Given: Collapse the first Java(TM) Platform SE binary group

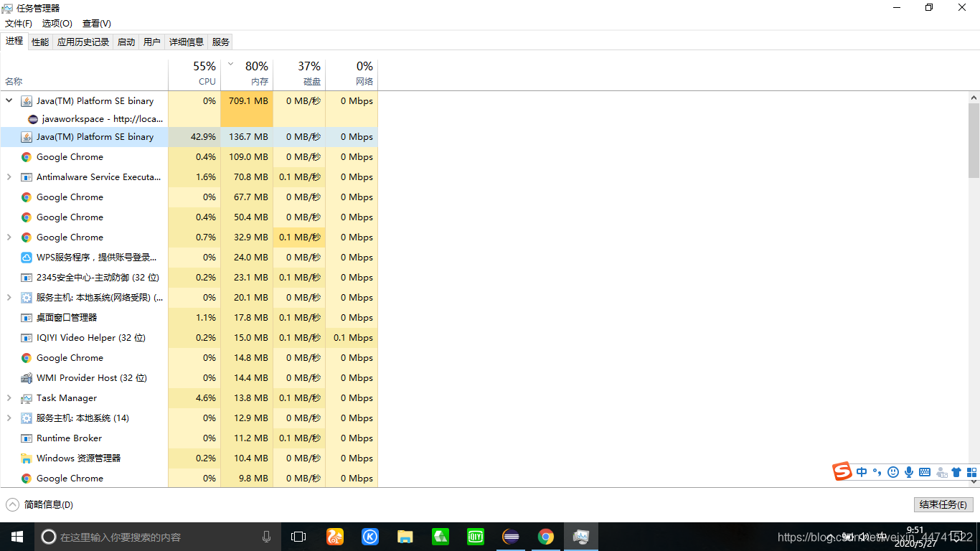Looking at the screenshot, I should tap(9, 101).
